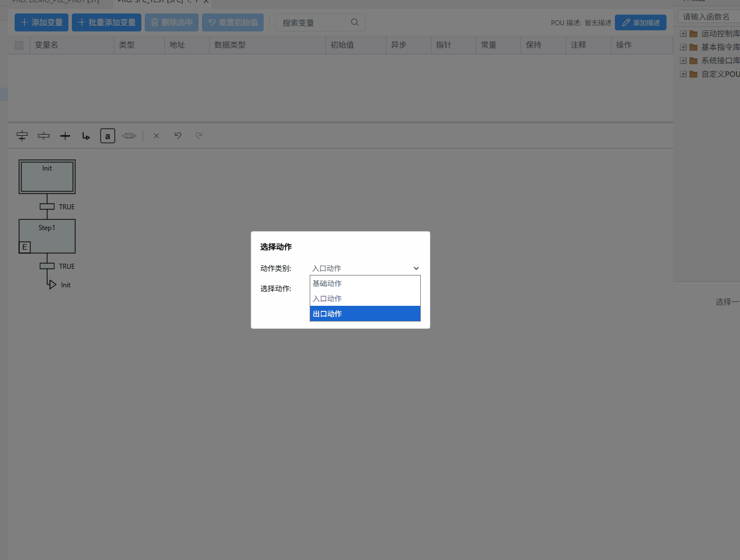Click the 添加变量 button
Viewport: 740px width, 560px height.
click(x=42, y=22)
